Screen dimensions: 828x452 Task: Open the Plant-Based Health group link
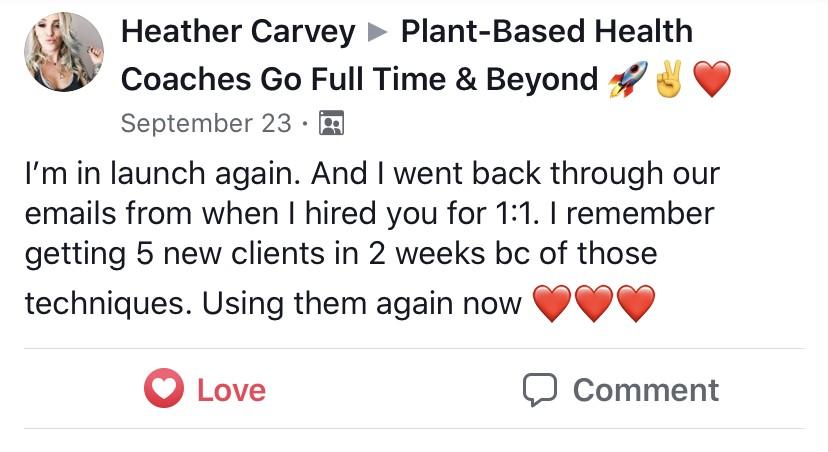546,32
